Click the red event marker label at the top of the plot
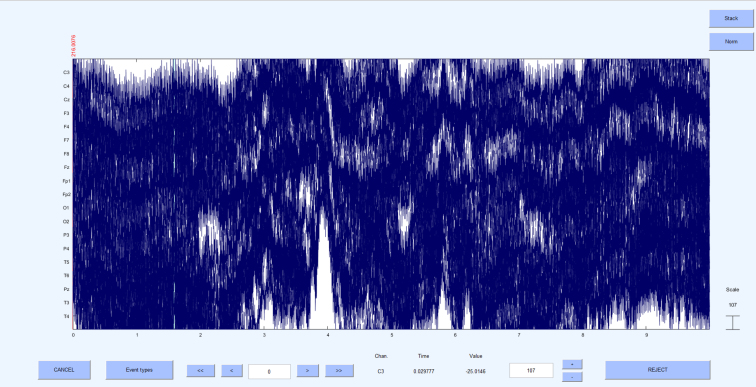The image size is (756, 387). [x=73, y=46]
